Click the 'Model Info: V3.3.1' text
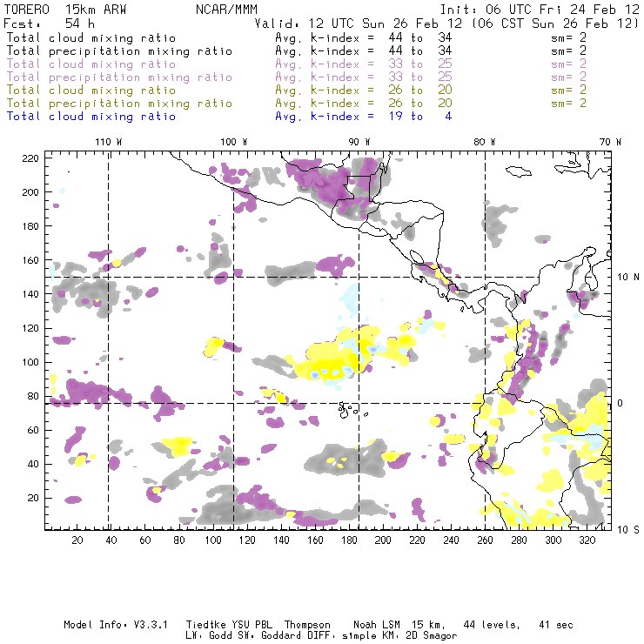 click(x=116, y=625)
